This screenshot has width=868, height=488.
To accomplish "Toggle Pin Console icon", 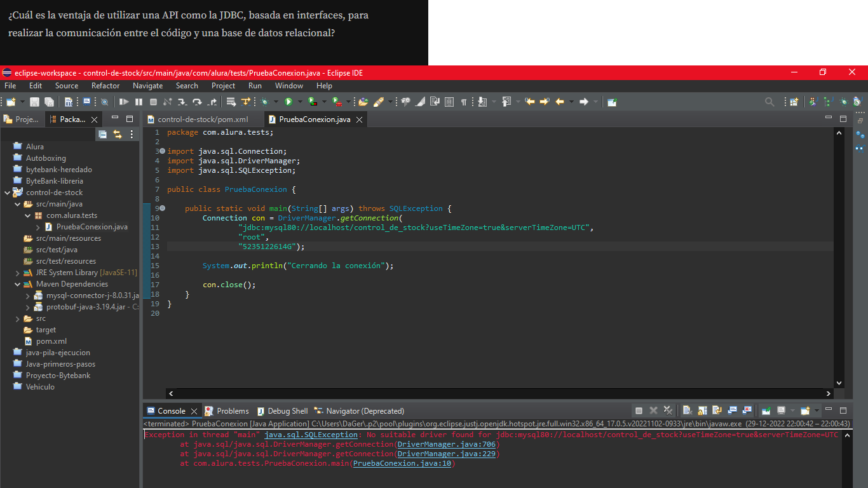I will [766, 410].
